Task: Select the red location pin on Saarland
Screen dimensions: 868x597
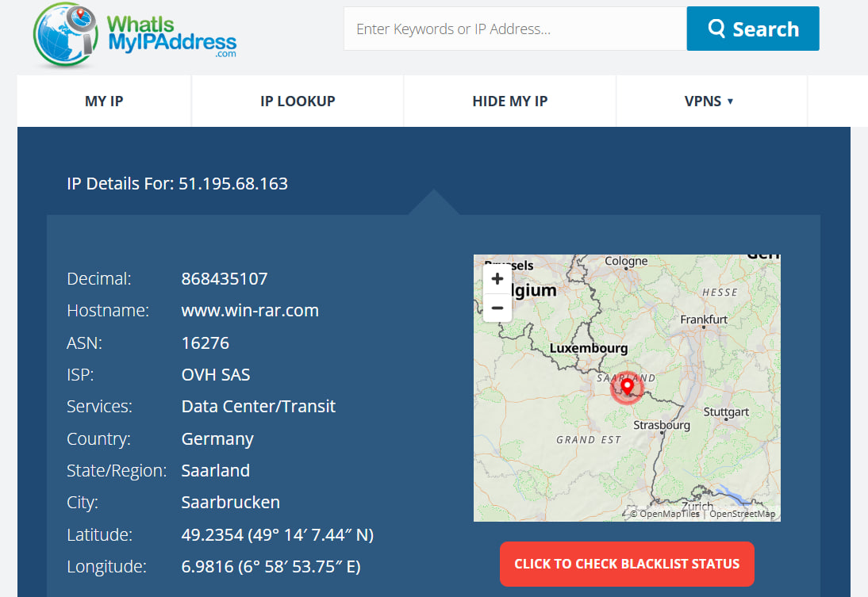Action: [x=627, y=387]
